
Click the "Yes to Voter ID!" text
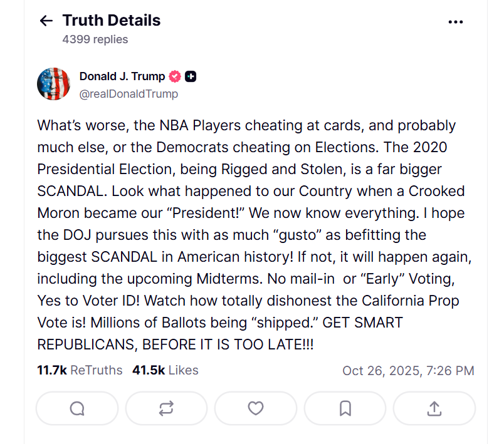(x=89, y=301)
